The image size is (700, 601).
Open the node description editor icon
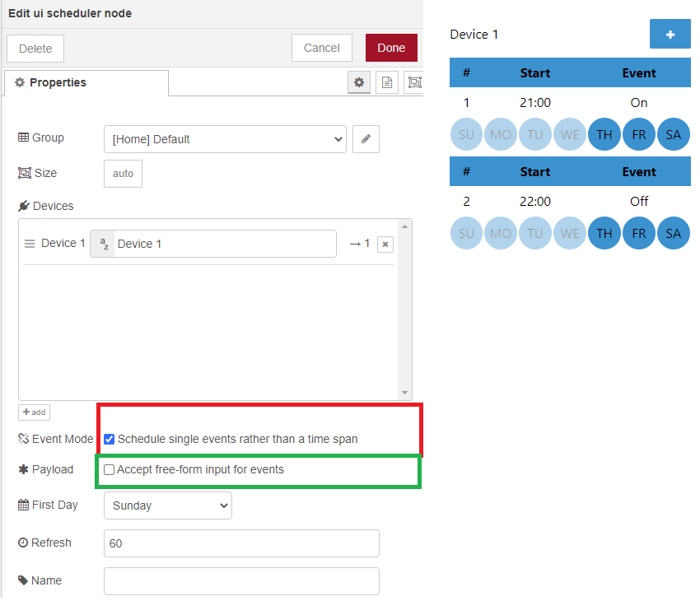tap(387, 82)
